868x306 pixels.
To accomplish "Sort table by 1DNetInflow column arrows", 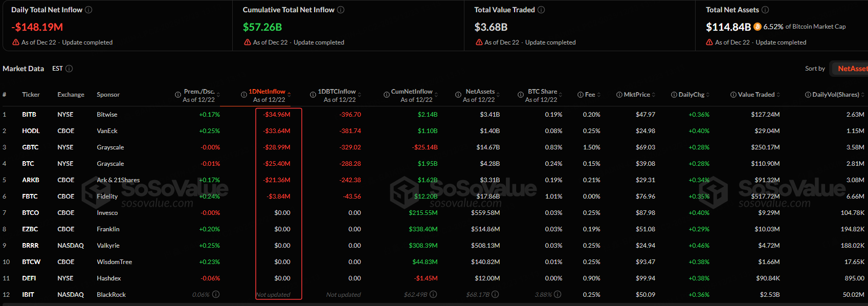I will pyautogui.click(x=289, y=95).
